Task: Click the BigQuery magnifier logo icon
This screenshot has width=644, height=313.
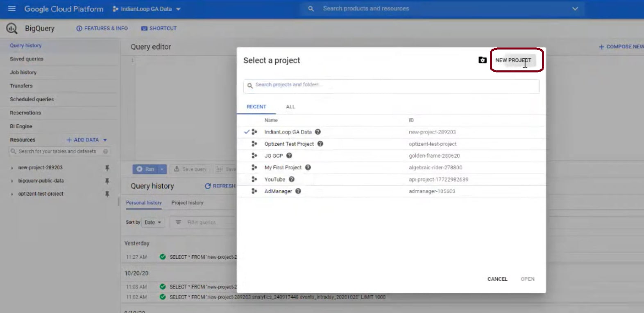Action: click(x=11, y=28)
